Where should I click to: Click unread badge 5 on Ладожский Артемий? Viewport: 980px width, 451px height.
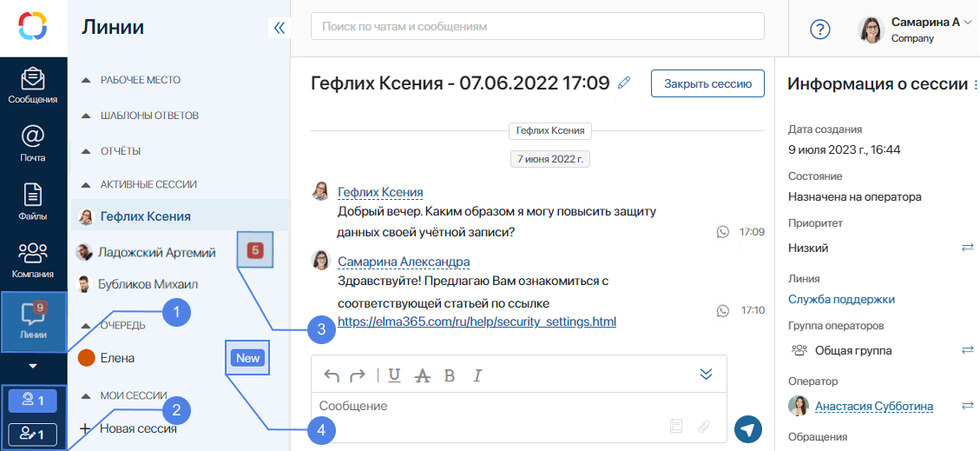[x=255, y=251]
